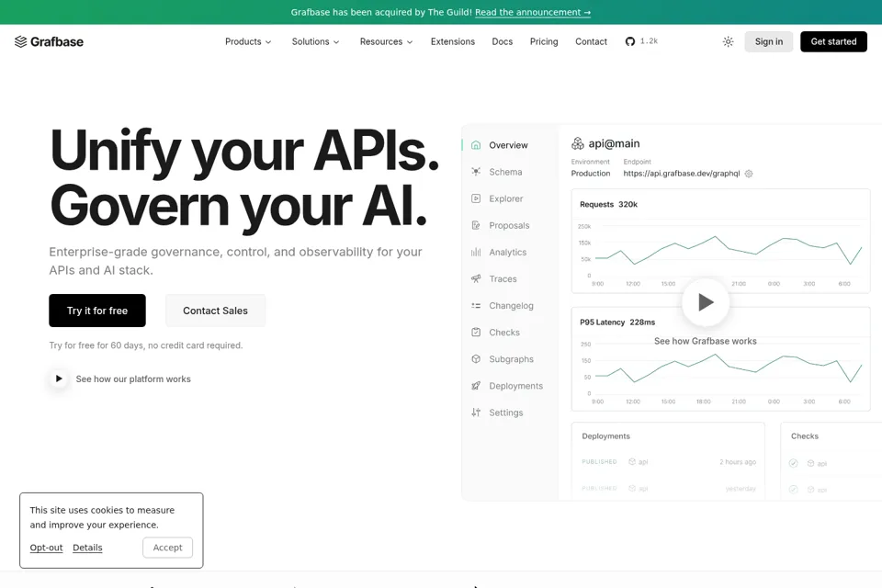
Task: Click the Checks clipboard icon
Action: 476,333
